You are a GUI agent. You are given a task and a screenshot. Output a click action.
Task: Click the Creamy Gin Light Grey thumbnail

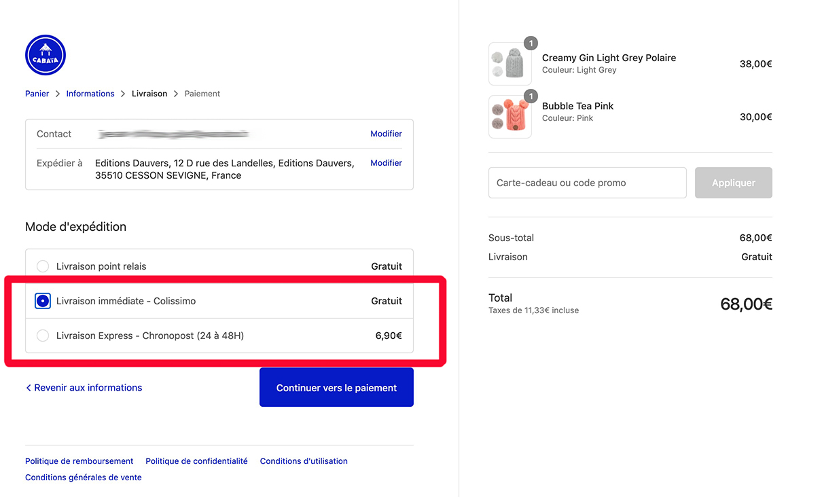point(510,64)
